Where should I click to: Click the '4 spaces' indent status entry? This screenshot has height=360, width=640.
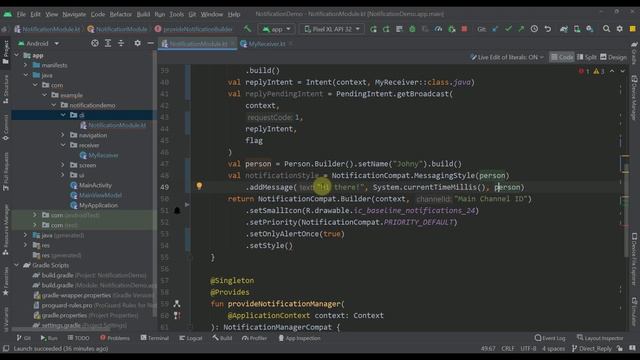pos(553,349)
